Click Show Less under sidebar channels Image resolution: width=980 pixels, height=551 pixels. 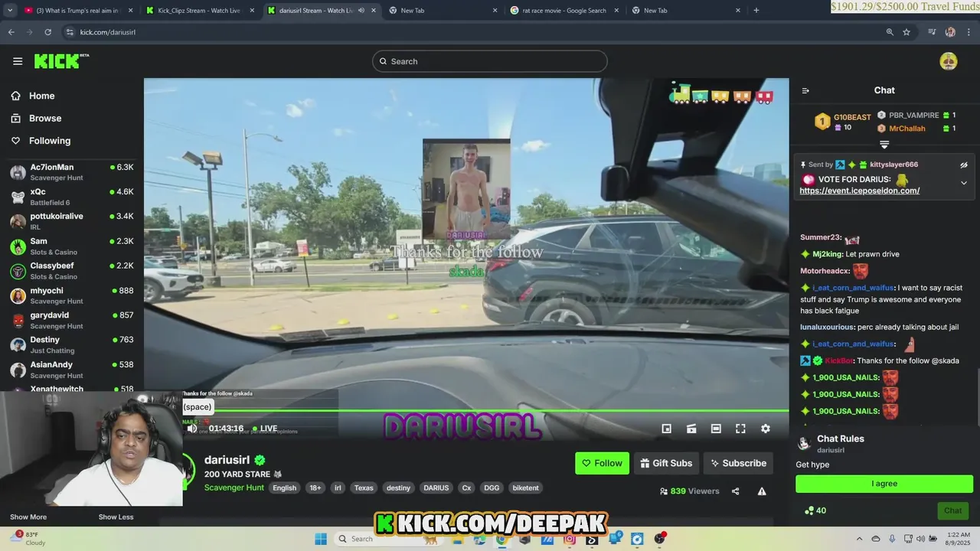(116, 517)
